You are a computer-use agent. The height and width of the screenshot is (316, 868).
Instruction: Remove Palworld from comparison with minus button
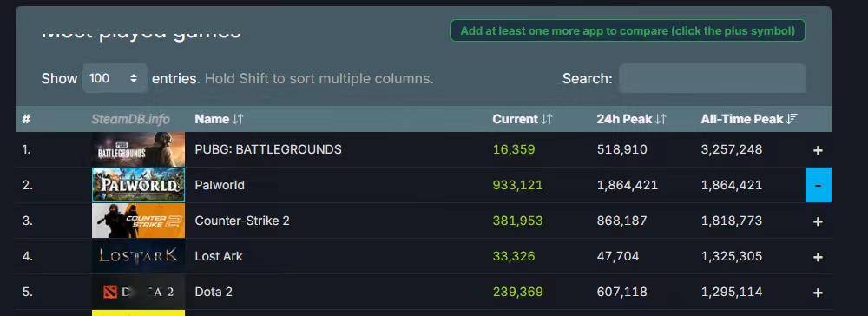tap(819, 185)
